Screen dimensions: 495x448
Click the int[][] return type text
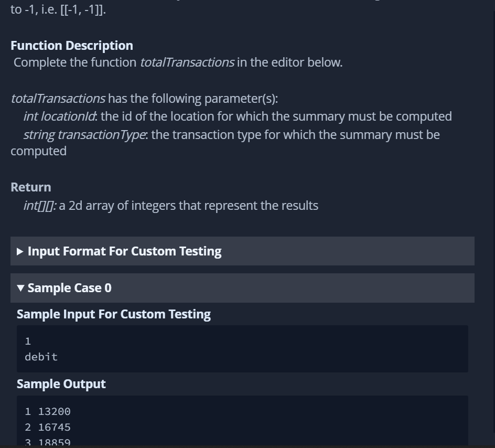tap(39, 206)
